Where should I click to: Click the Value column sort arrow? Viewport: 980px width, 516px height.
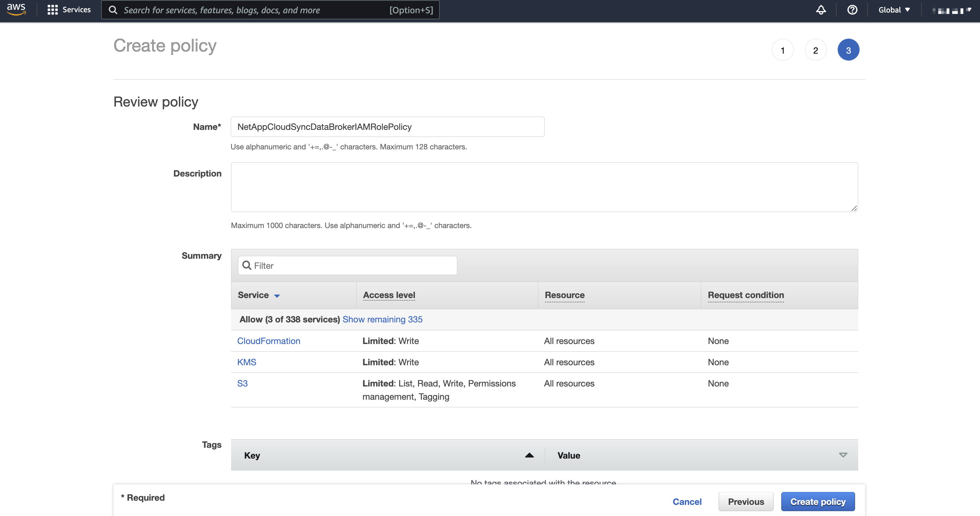[843, 455]
